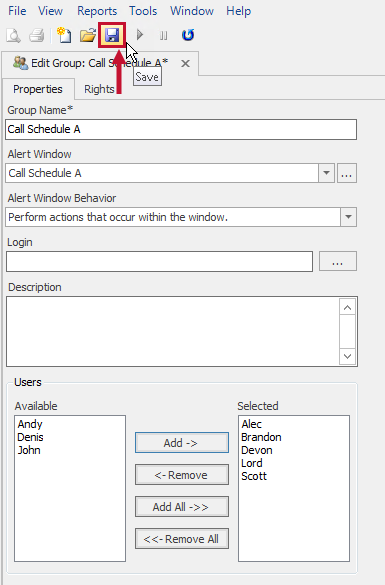Click the ellipsis button beside Login
The height and width of the screenshot is (585, 385).
[338, 261]
